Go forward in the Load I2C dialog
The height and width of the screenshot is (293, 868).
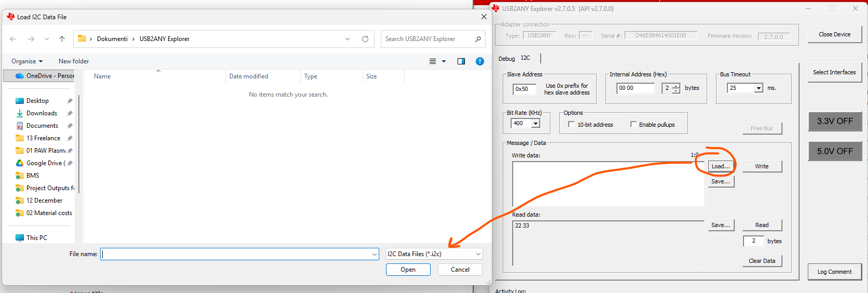pos(31,39)
